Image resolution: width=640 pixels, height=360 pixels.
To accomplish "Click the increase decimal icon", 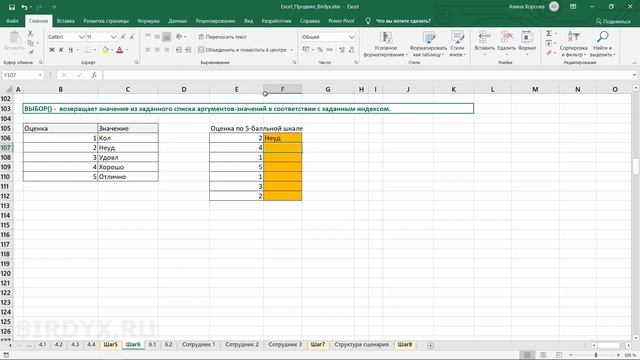I will tap(342, 50).
